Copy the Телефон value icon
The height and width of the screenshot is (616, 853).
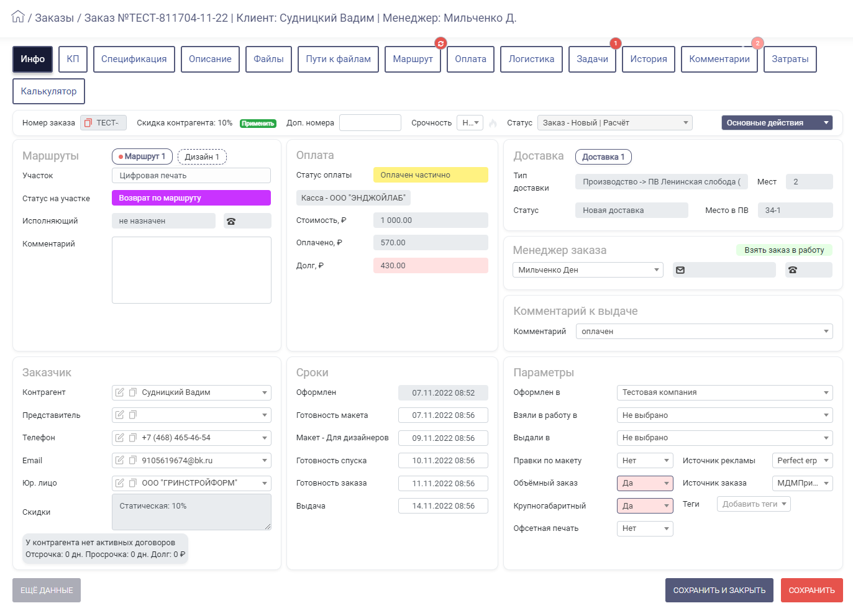(132, 438)
